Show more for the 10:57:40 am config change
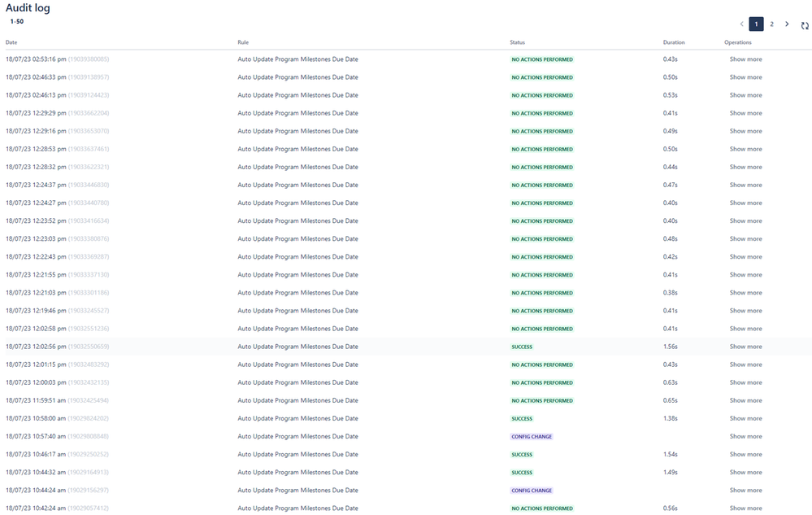Image resolution: width=812 pixels, height=515 pixels. [x=745, y=436]
